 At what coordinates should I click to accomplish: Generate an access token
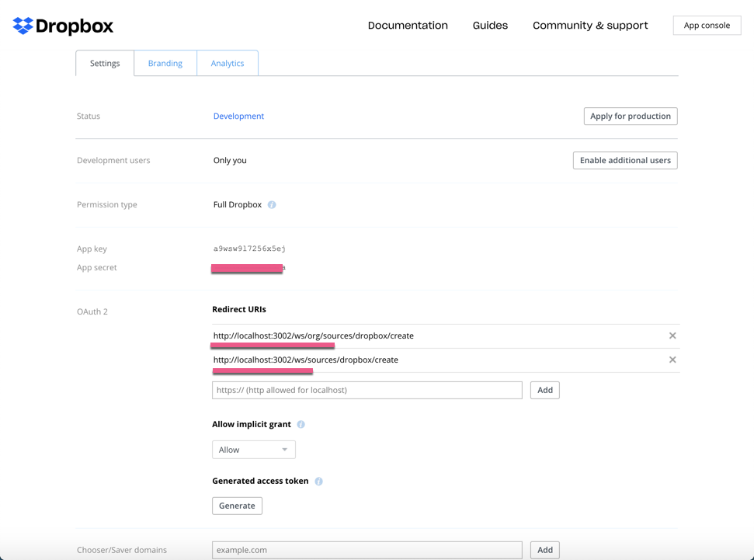pos(237,506)
